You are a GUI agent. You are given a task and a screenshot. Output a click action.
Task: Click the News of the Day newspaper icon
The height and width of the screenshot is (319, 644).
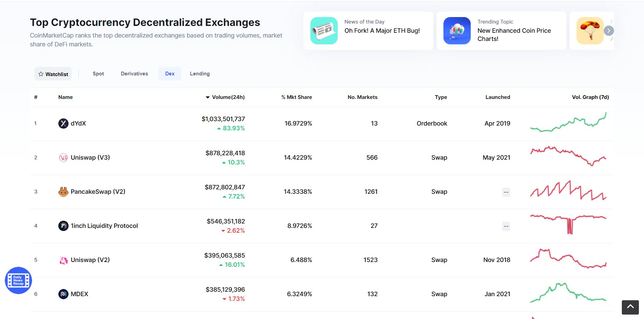pyautogui.click(x=324, y=31)
